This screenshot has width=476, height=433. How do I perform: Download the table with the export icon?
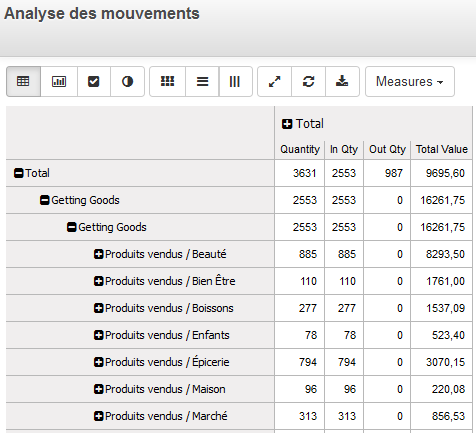tap(342, 81)
